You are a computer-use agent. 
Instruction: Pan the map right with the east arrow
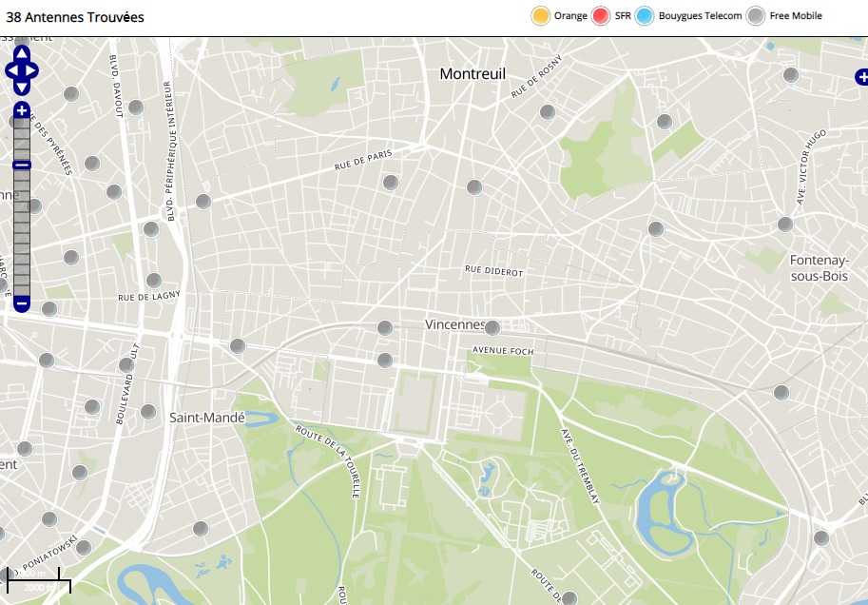32,70
